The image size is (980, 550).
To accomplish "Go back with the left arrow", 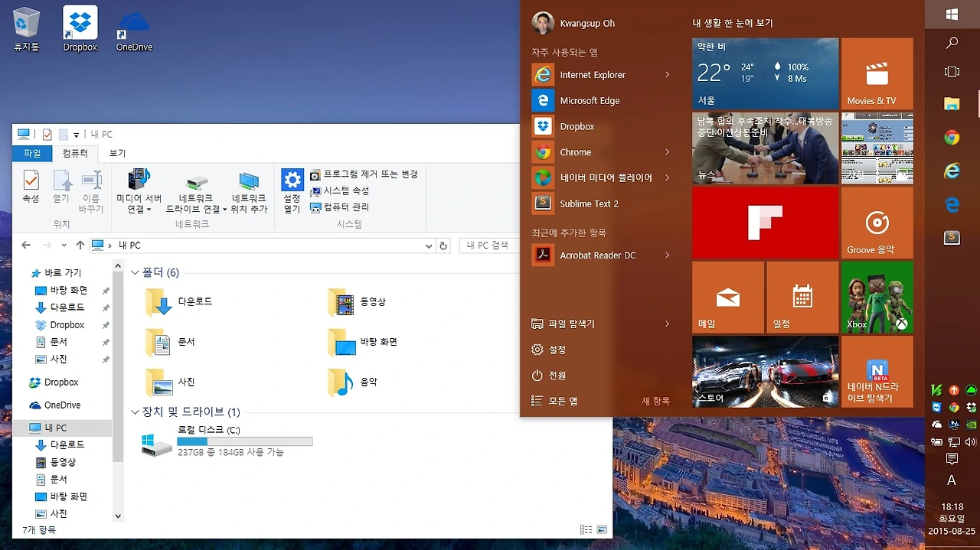I will pos(26,246).
